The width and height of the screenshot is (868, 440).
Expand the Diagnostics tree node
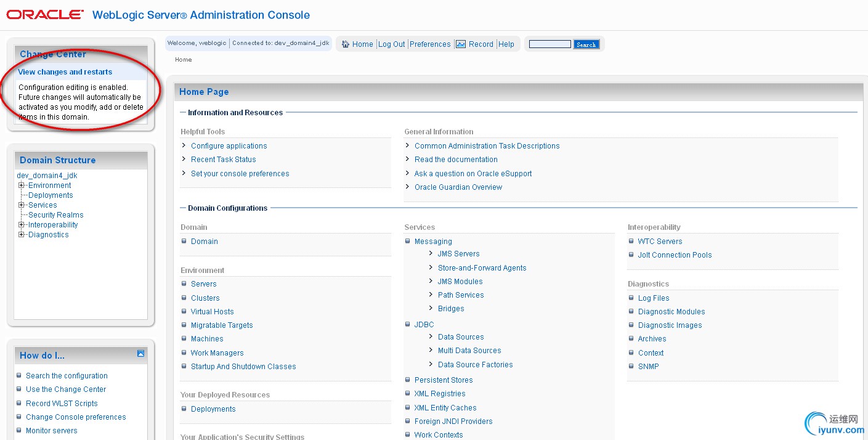click(x=22, y=235)
